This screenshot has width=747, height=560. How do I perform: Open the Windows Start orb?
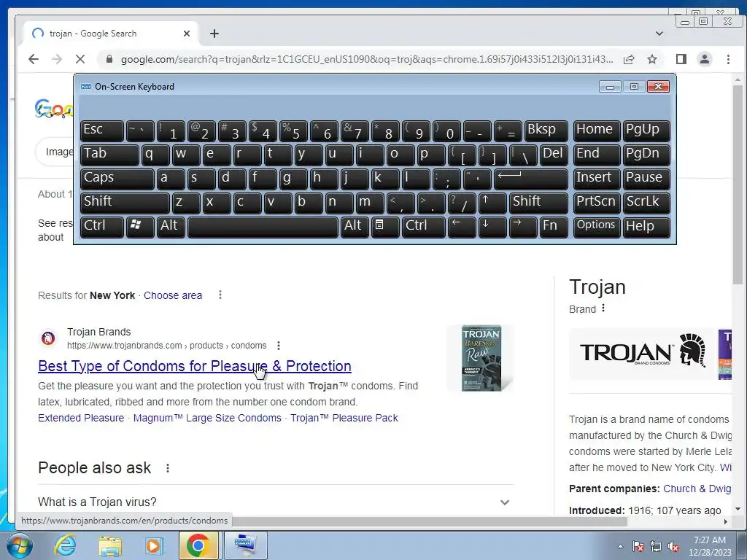(x=19, y=545)
